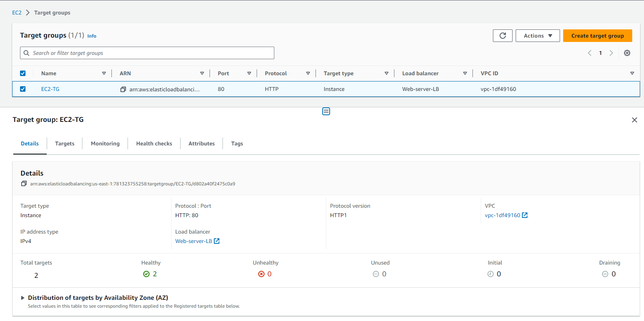This screenshot has width=644, height=321.
Task: Open the Actions dropdown
Action: (x=538, y=36)
